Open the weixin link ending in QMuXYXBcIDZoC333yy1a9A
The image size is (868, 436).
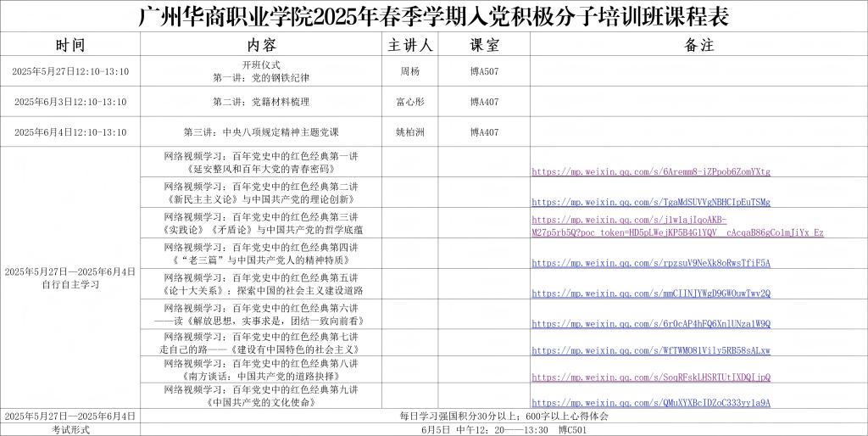(x=650, y=403)
